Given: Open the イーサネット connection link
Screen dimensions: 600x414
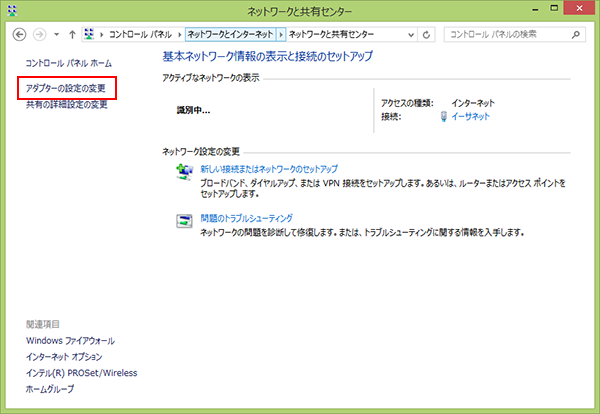Looking at the screenshot, I should click(x=470, y=116).
